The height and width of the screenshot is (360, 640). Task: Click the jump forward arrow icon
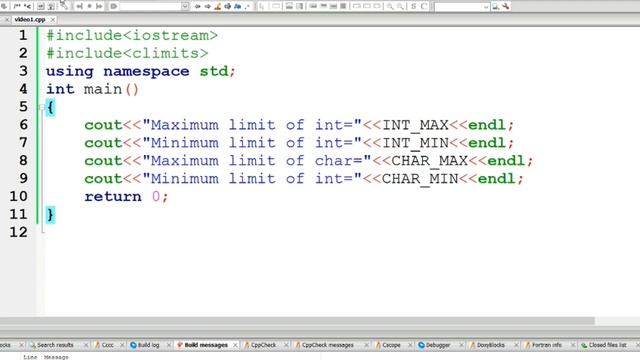(207, 6)
